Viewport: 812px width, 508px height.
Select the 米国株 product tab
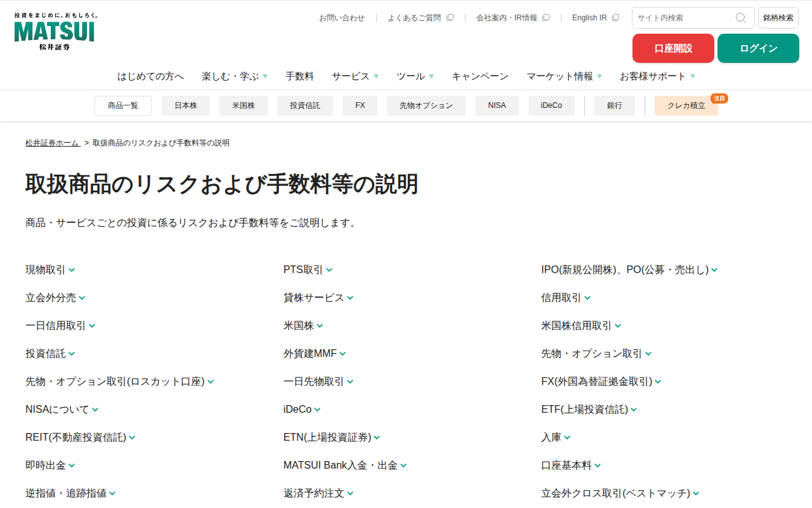[244, 105]
